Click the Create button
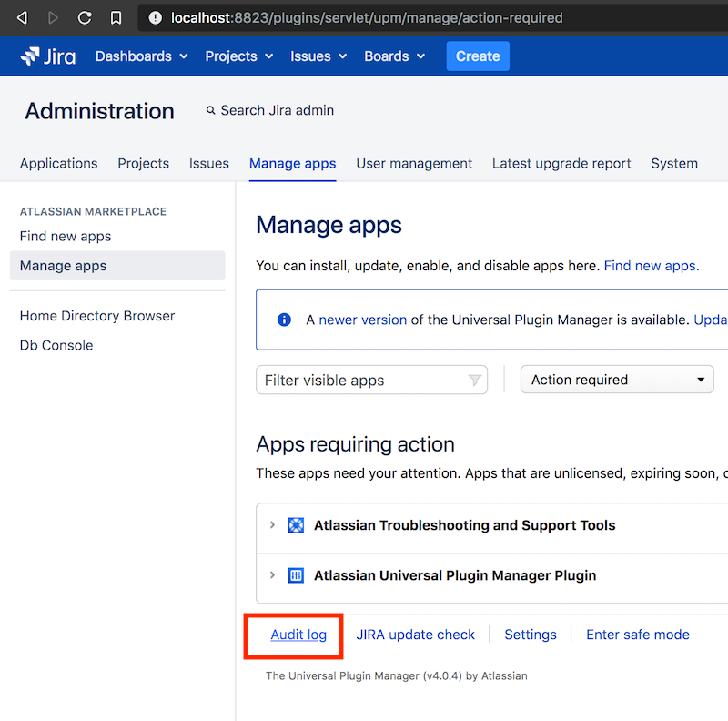Image resolution: width=728 pixels, height=721 pixels. tap(478, 56)
